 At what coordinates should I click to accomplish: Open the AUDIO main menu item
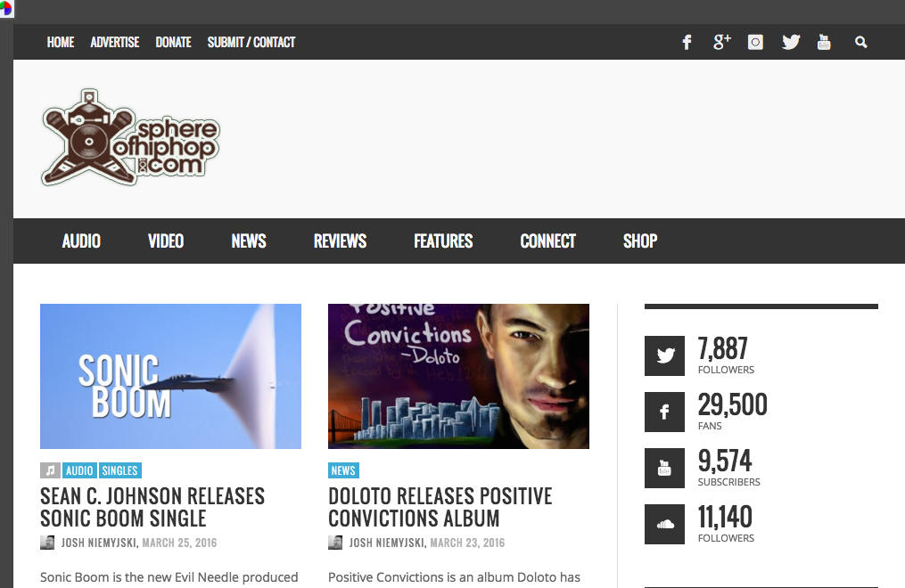tap(81, 241)
